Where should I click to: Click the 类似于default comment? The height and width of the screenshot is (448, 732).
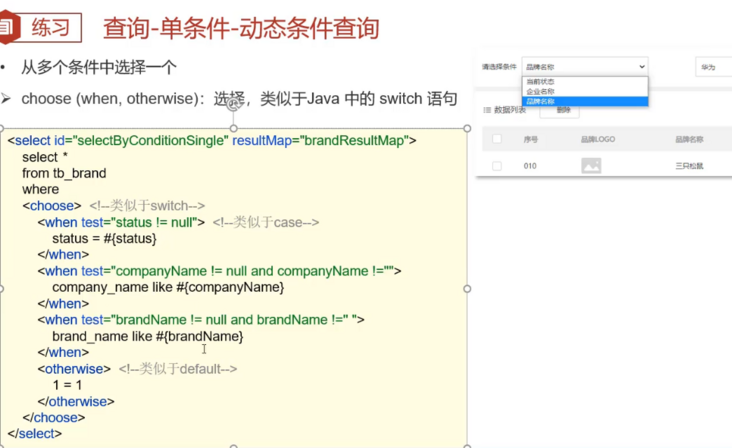click(178, 369)
